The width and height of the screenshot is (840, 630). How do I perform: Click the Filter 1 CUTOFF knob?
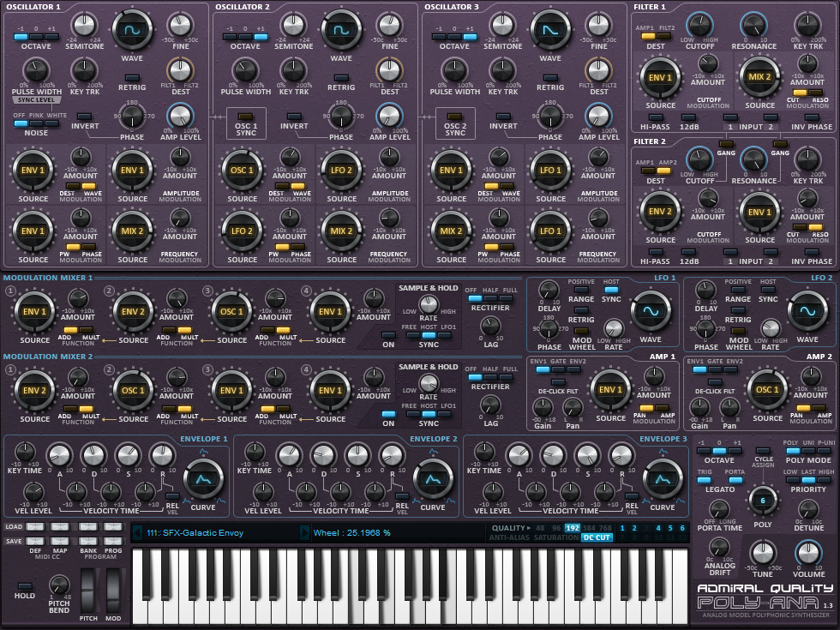click(699, 25)
